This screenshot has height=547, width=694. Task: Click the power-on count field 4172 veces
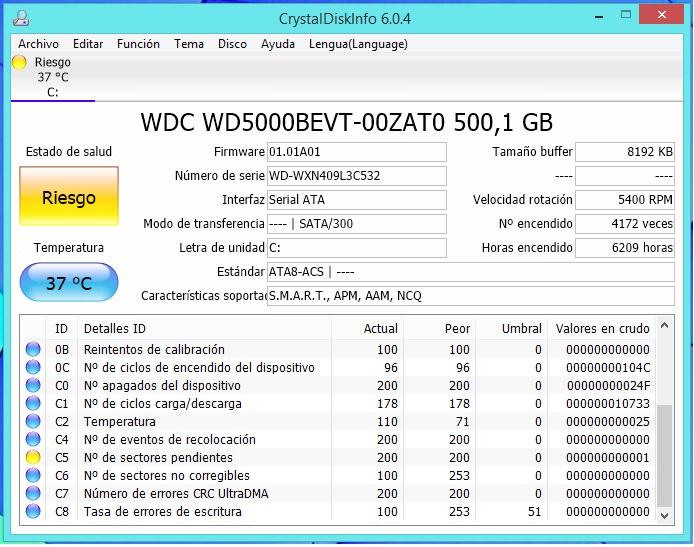[x=625, y=223]
